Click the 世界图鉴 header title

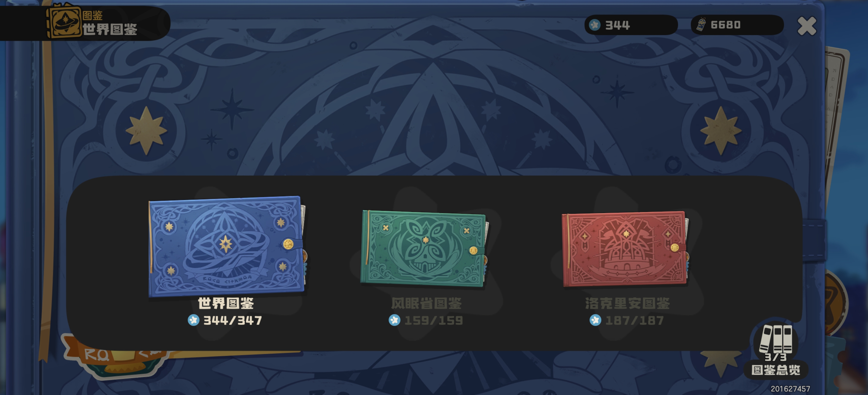(x=110, y=29)
